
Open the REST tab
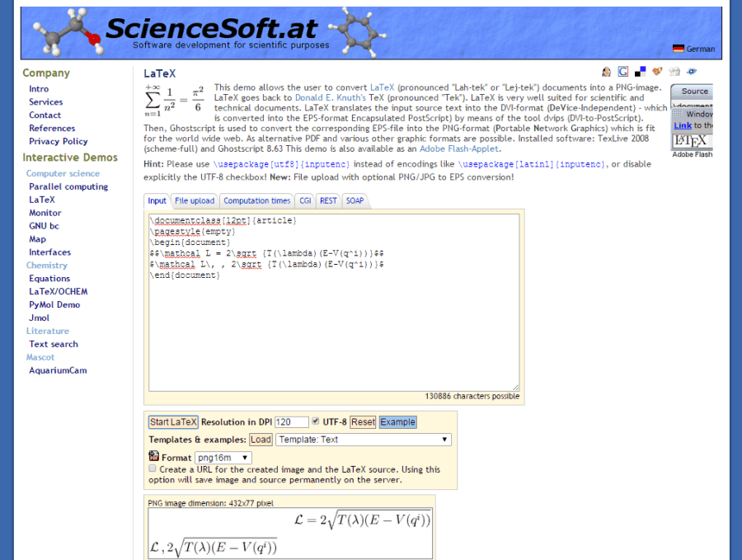click(x=328, y=200)
